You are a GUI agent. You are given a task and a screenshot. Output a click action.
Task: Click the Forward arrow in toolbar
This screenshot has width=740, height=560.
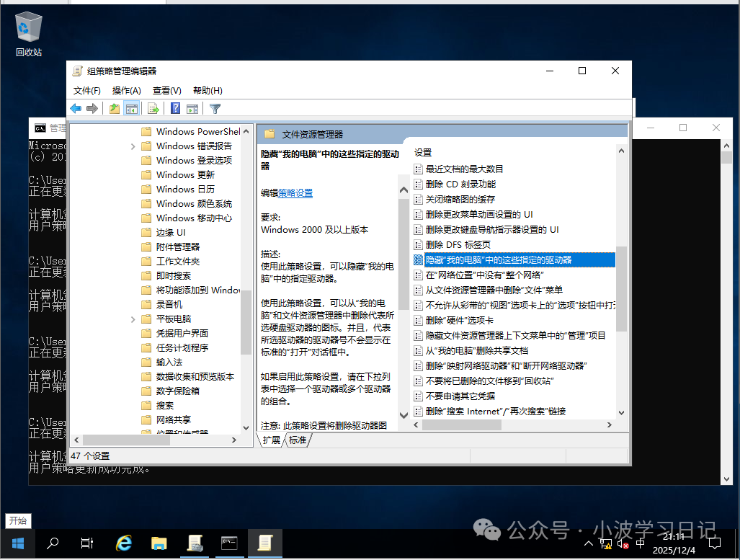92,109
